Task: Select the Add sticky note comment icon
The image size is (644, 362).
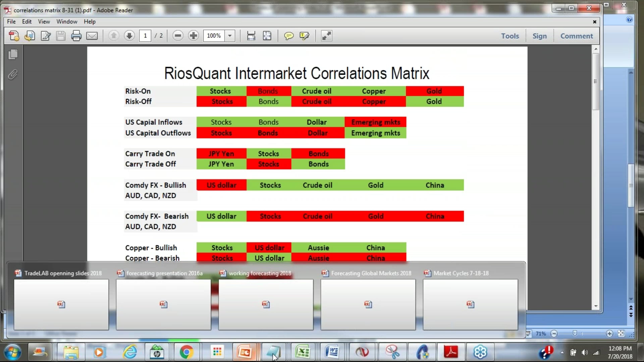Action: (289, 36)
